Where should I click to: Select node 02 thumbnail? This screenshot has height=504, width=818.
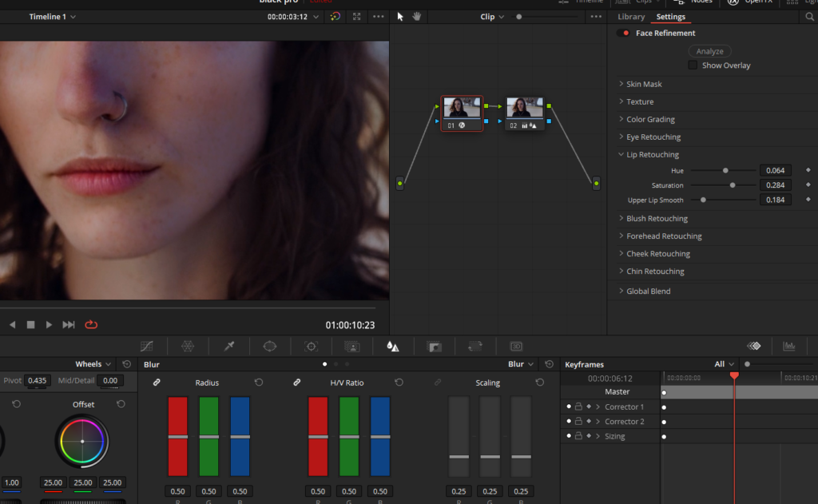[x=525, y=108]
